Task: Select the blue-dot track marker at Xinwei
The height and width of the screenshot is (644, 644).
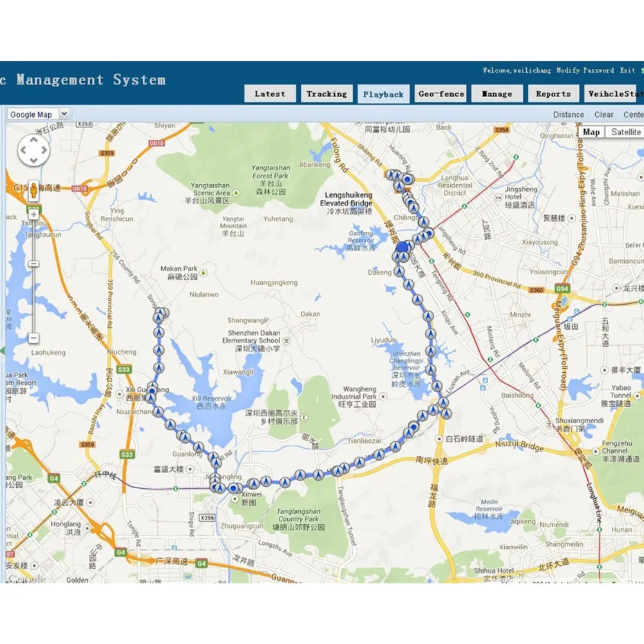Action: pos(233,488)
